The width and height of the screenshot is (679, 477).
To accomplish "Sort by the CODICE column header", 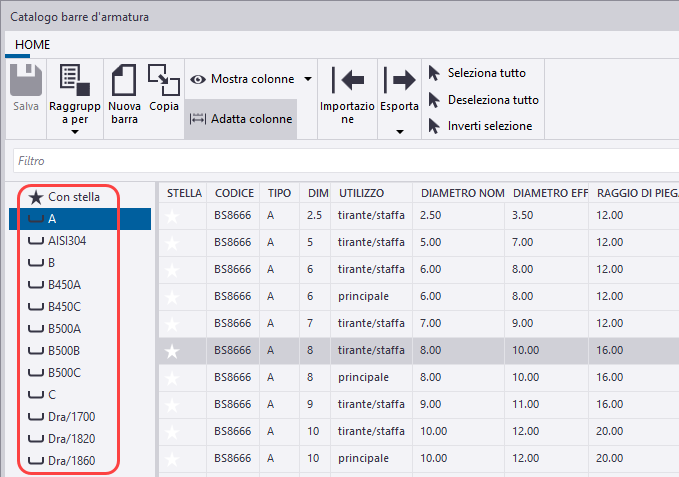I will (x=234, y=192).
